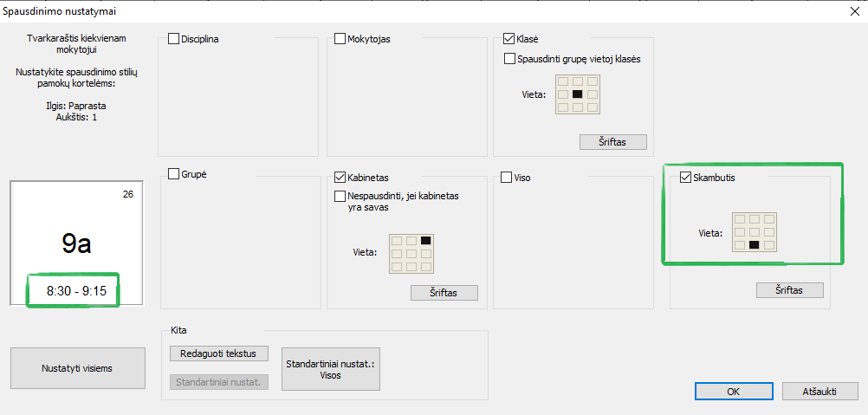Select center position cell in Kabinetas grid
Image resolution: width=868 pixels, height=415 pixels.
411,254
